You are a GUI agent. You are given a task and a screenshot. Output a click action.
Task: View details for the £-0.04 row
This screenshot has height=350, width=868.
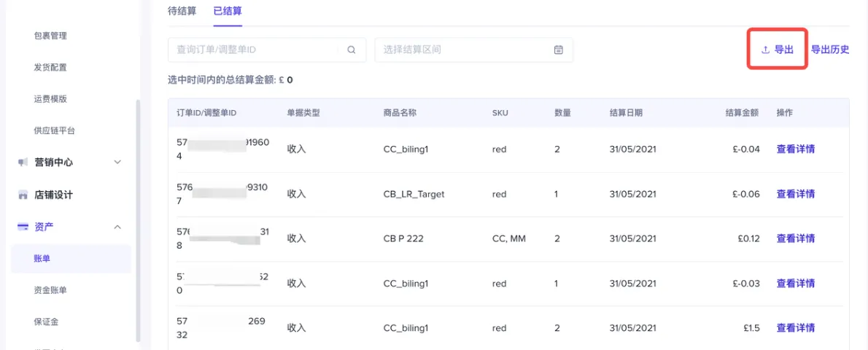tap(796, 149)
